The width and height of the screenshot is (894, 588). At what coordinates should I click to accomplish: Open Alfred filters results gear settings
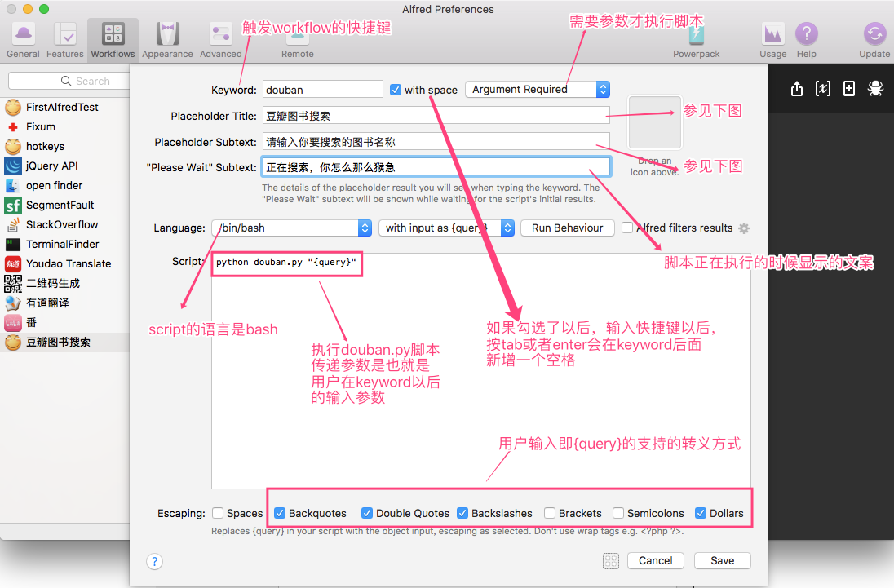click(x=743, y=228)
